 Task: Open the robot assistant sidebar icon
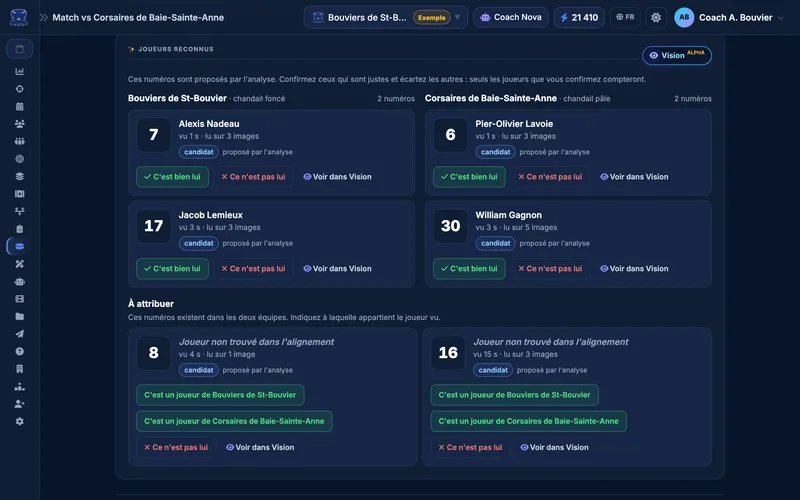click(19, 282)
